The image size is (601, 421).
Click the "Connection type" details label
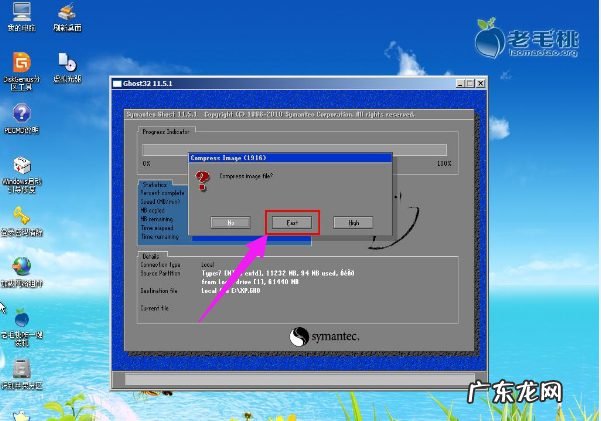160,265
